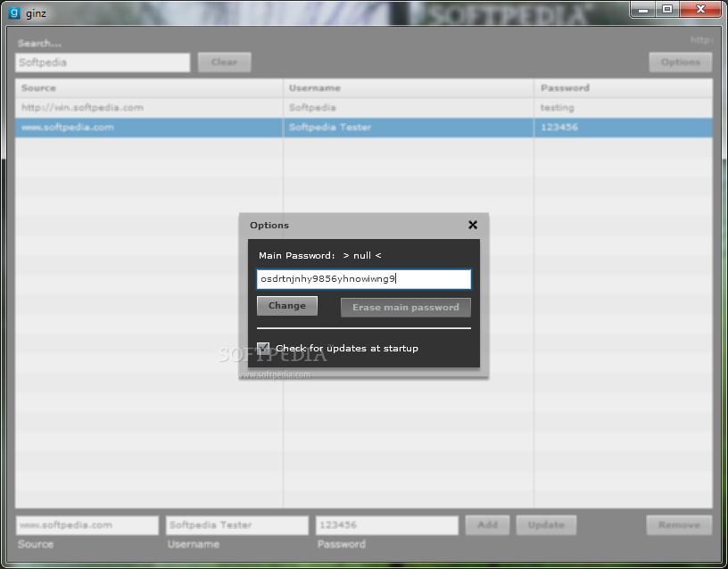
Task: Click the Clear button
Action: point(224,62)
